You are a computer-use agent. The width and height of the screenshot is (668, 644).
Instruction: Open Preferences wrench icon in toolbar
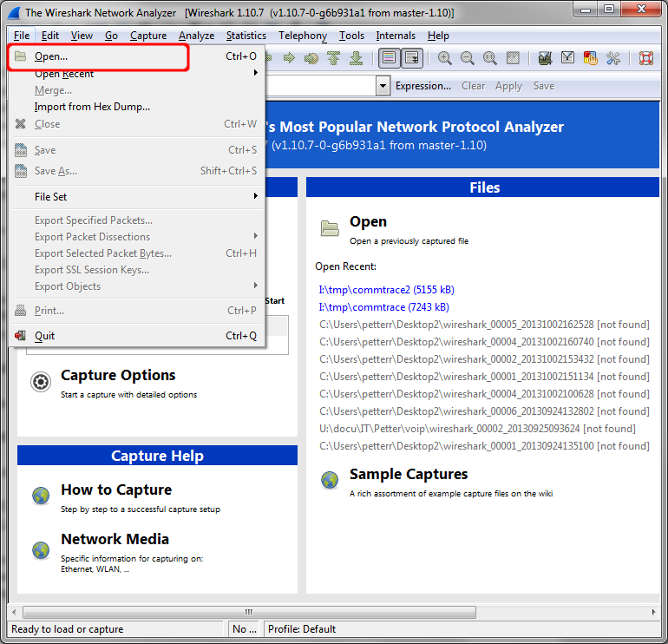[613, 58]
